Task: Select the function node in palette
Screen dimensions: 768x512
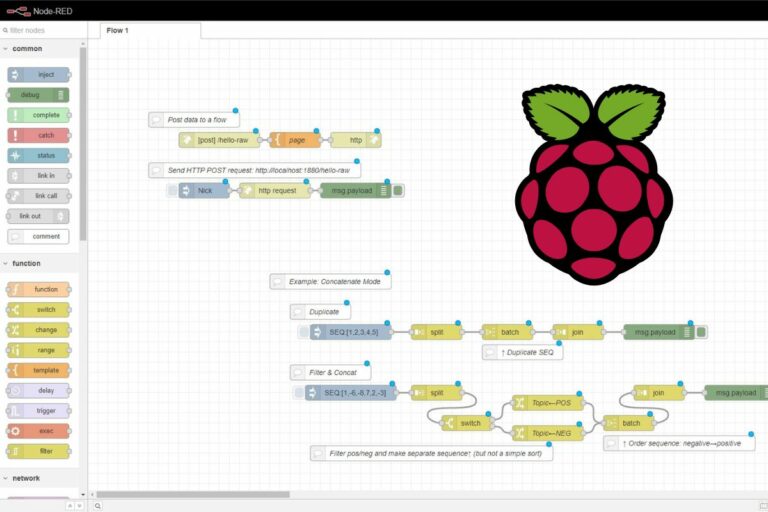Action: pos(39,289)
